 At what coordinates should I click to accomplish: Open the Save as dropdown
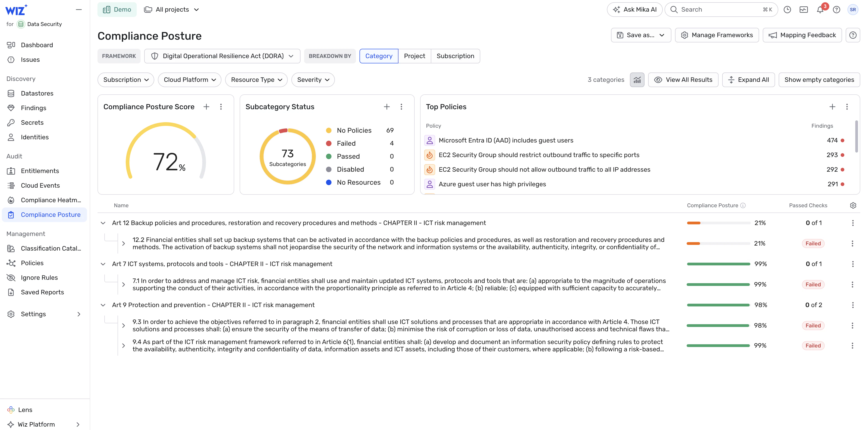pyautogui.click(x=641, y=35)
